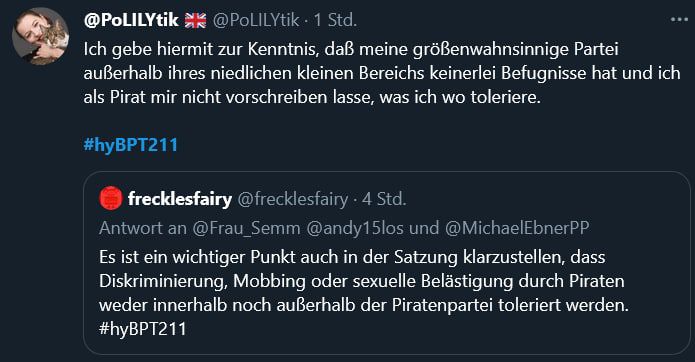
Task: Click main tweet text starting 'Ich gebe hiermit'
Action: click(382, 73)
